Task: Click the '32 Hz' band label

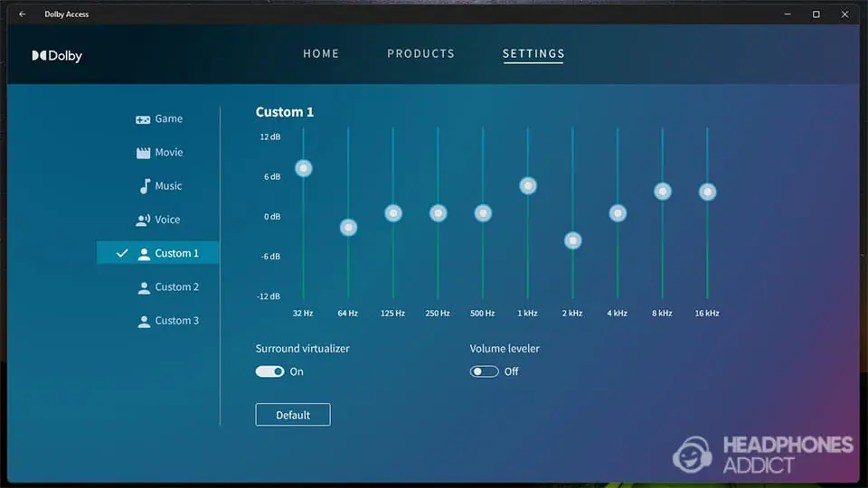Action: click(303, 314)
